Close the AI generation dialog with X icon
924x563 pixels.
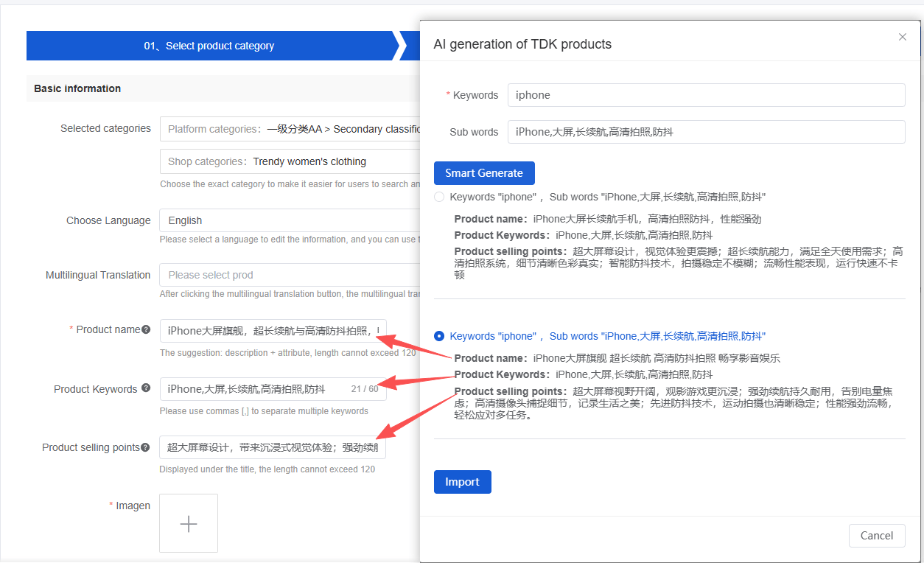(902, 37)
